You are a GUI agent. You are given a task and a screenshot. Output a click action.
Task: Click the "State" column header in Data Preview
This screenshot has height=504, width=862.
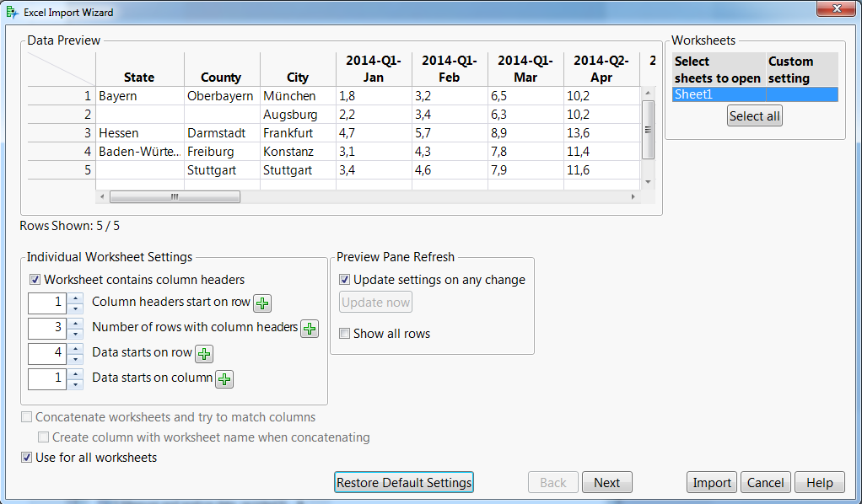139,78
